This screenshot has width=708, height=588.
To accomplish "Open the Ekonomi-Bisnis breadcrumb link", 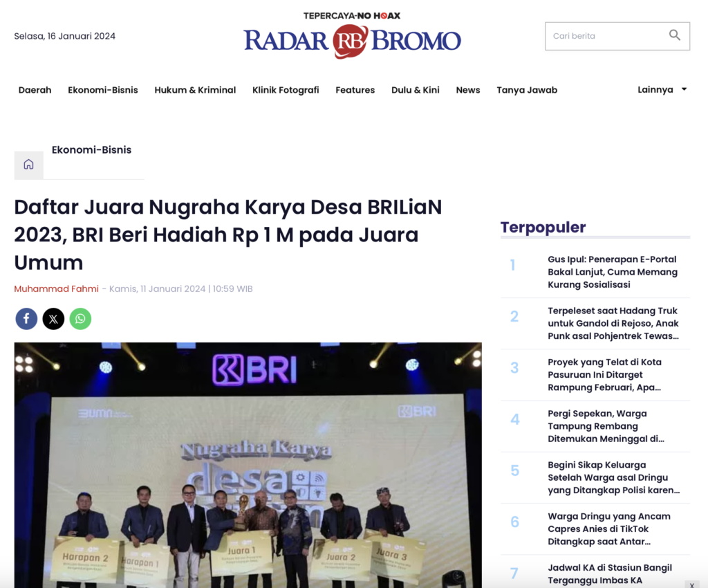I will 92,150.
